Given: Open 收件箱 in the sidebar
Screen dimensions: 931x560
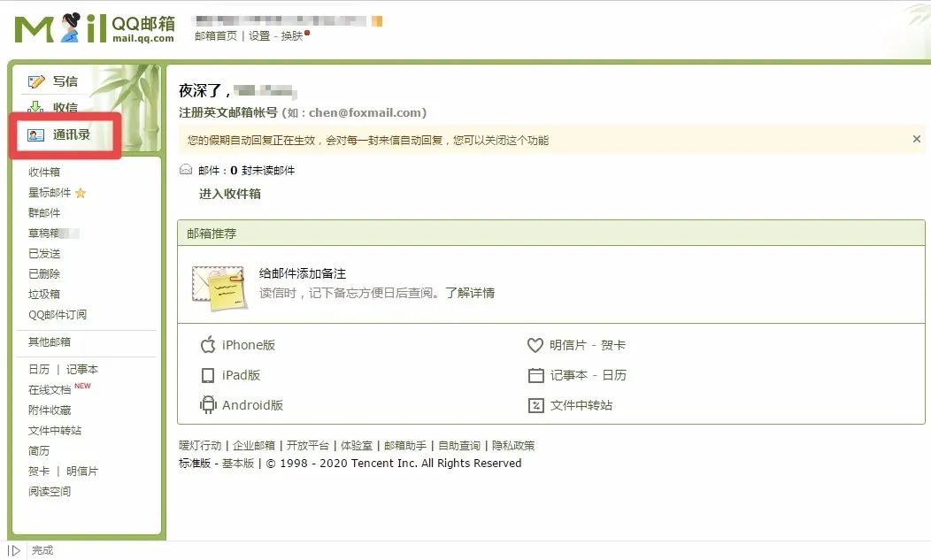Looking at the screenshot, I should (x=44, y=173).
